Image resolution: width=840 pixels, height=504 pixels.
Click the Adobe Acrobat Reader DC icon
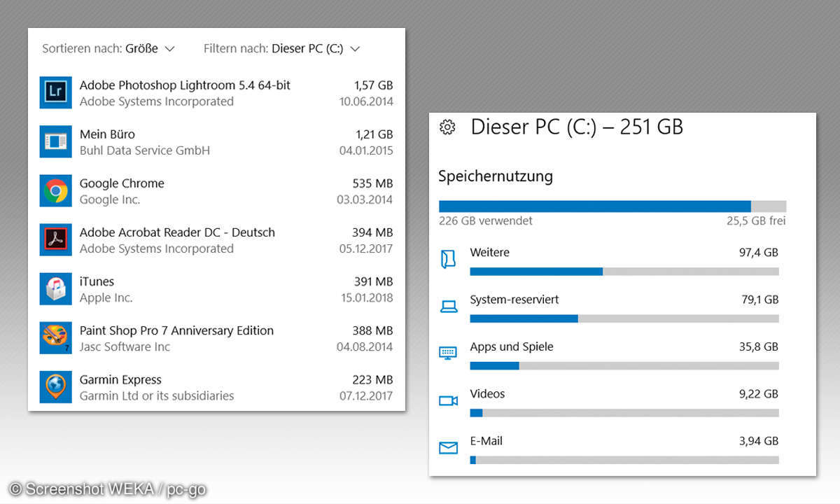56,240
